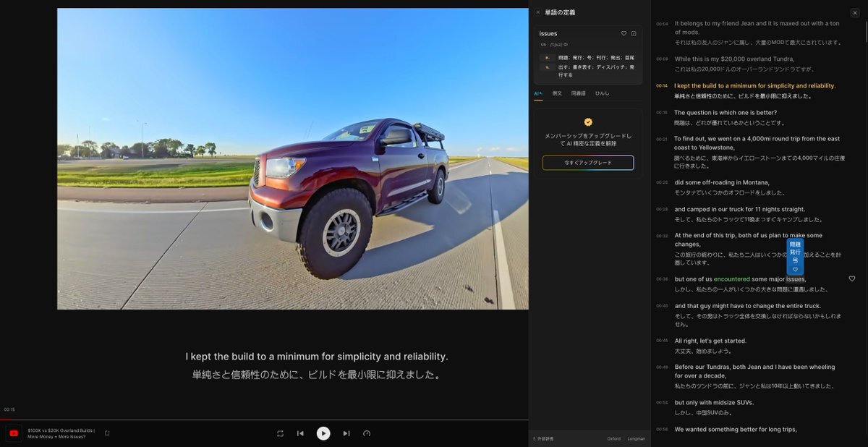Play pronunciation audio for 'issues'
The image size is (868, 447).
tap(566, 45)
